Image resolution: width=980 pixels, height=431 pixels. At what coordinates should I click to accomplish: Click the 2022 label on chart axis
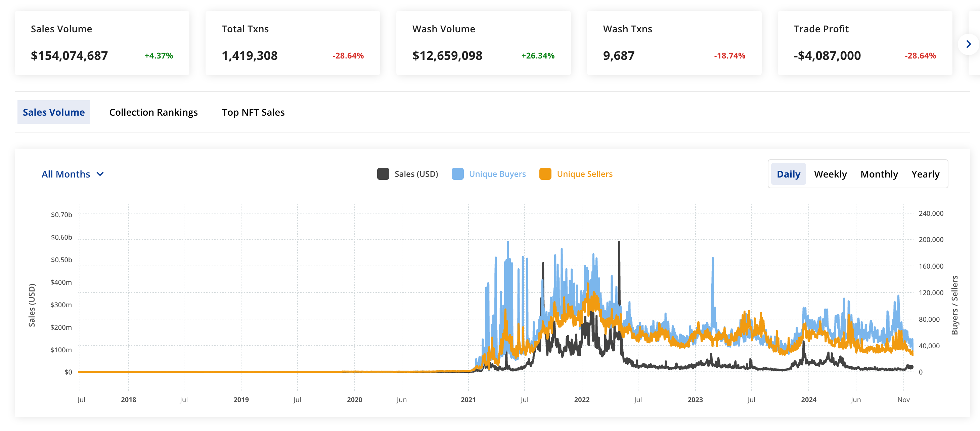click(581, 399)
